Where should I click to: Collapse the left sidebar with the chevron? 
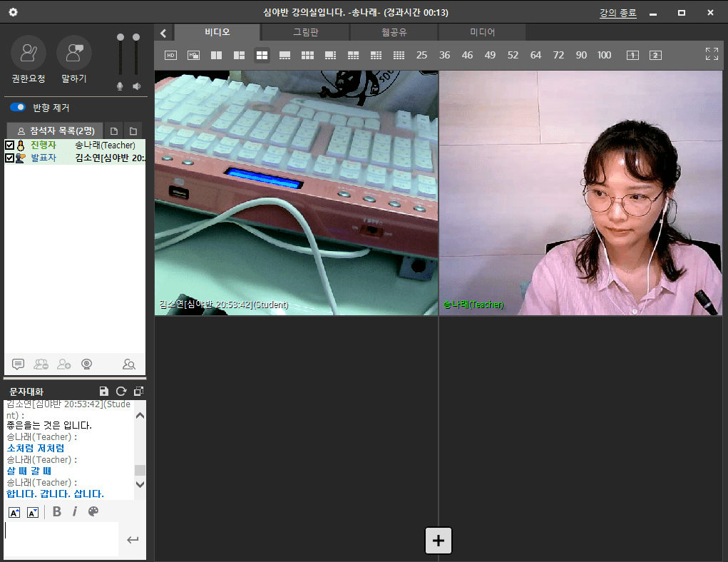pos(163,33)
